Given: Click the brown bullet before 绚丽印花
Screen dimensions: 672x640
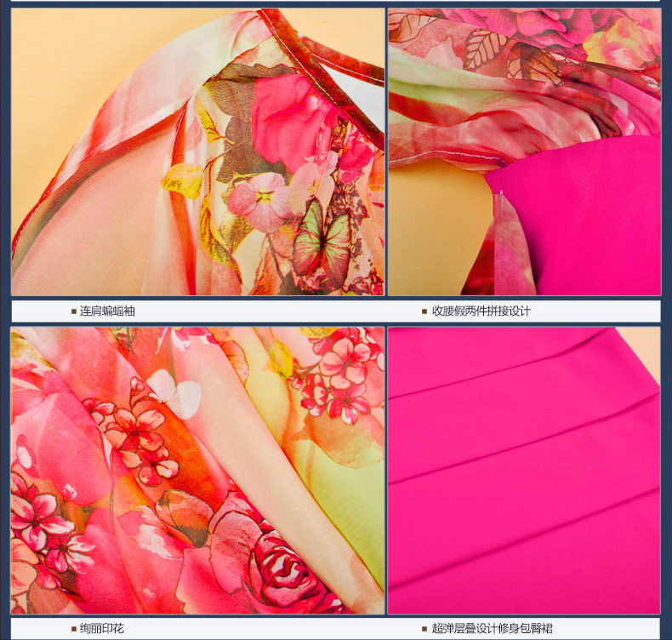Looking at the screenshot, I should click(74, 629).
